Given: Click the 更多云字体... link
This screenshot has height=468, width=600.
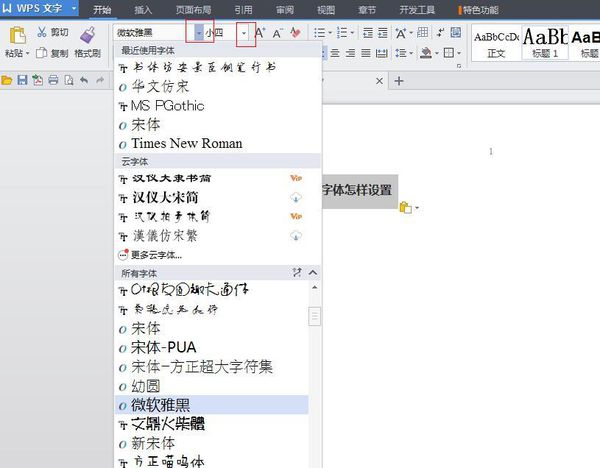Looking at the screenshot, I should [156, 255].
